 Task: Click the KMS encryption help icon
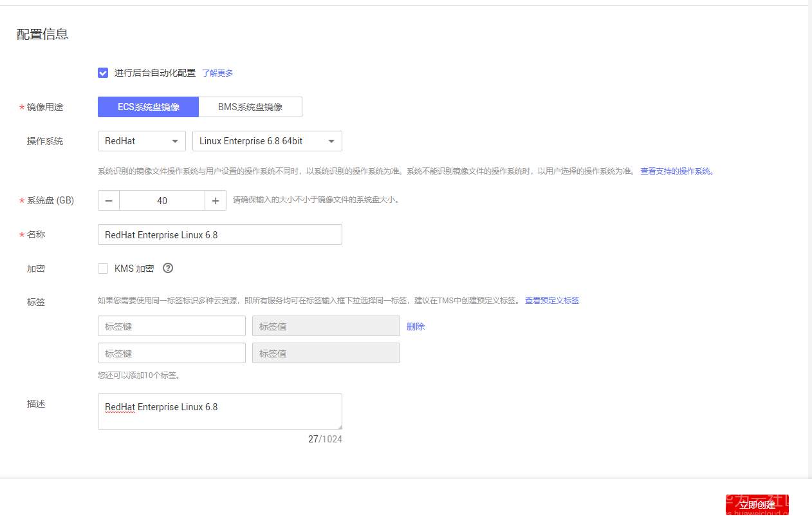pyautogui.click(x=167, y=268)
